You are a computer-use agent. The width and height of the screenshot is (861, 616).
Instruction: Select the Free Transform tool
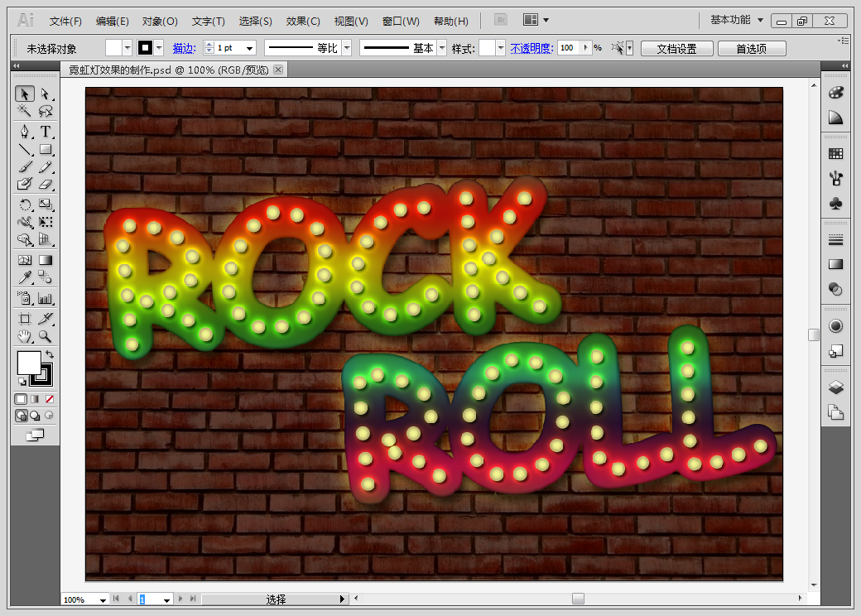[x=45, y=223]
